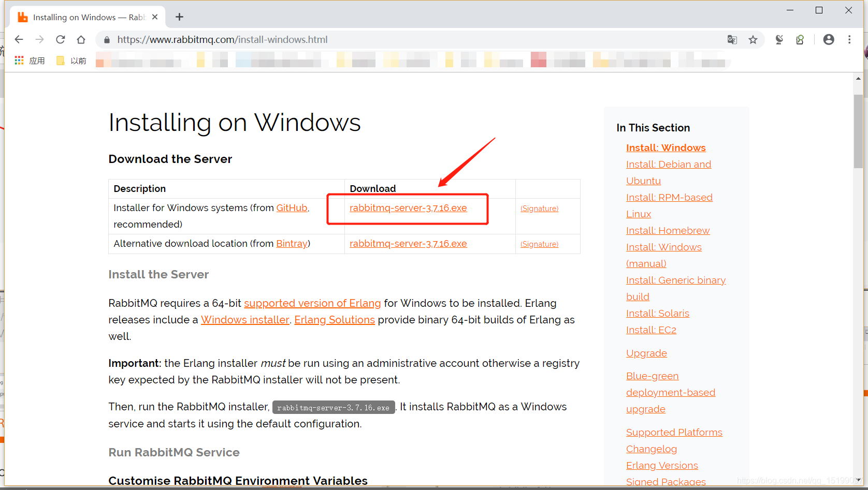Open the Windows installer link
This screenshot has width=868, height=490.
coord(245,320)
